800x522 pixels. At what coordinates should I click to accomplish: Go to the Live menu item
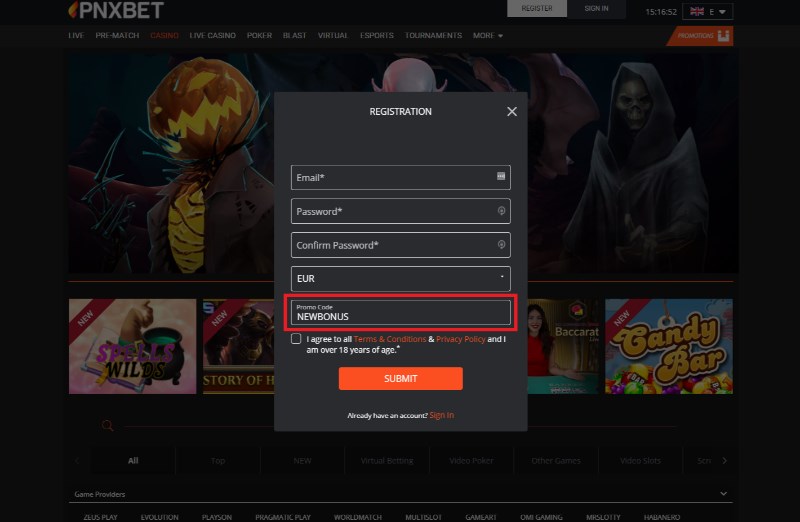[x=76, y=35]
